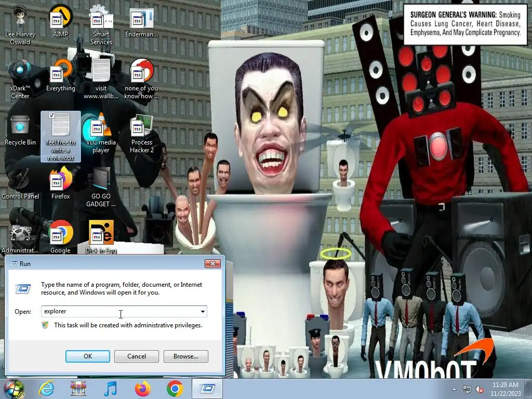Viewport: 532px width, 399px height.
Task: Click the Run taskbar button
Action: pyautogui.click(x=207, y=389)
